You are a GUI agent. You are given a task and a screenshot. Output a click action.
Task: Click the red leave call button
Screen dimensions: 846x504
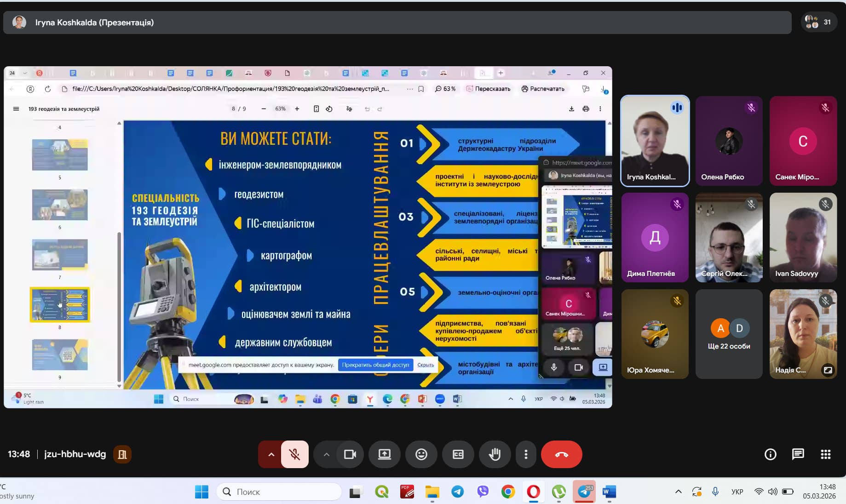click(x=561, y=454)
